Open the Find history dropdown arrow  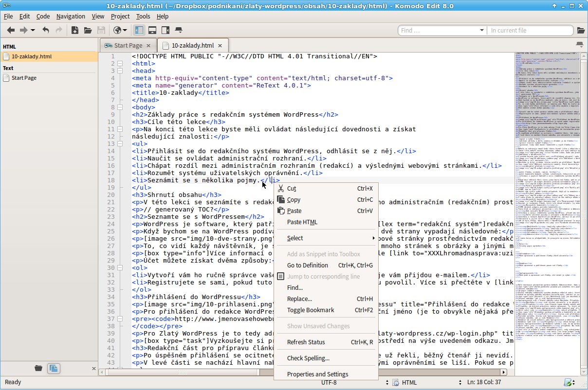tap(482, 30)
